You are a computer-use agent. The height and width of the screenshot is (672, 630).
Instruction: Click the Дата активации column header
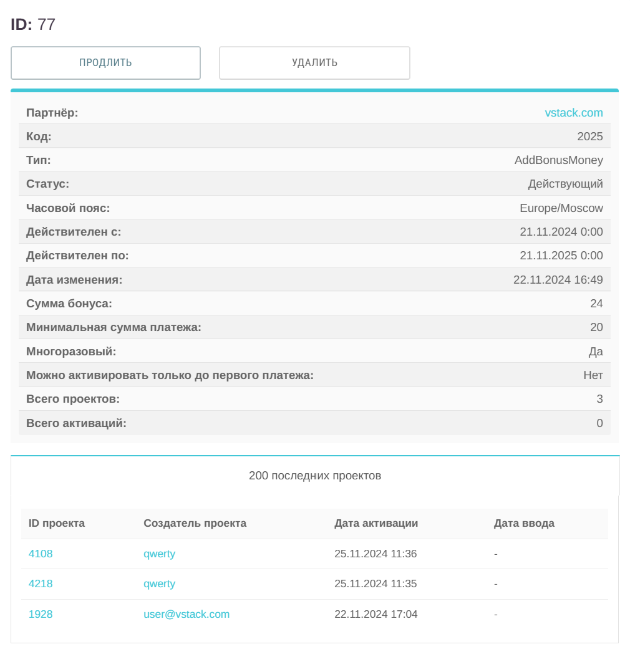pos(376,523)
